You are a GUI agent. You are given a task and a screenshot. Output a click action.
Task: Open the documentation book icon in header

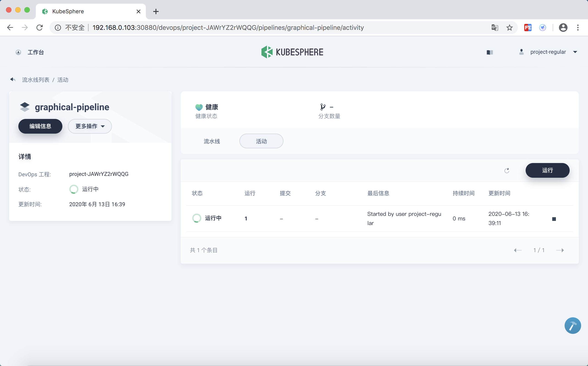point(490,52)
